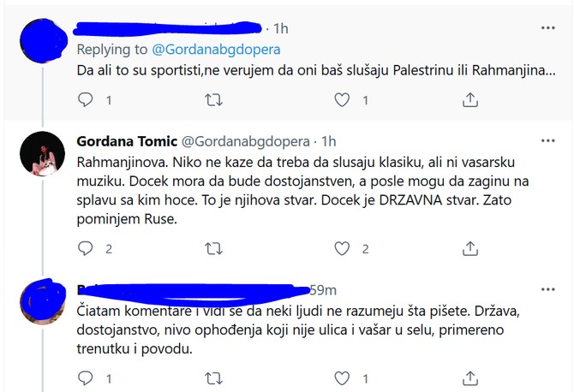Retweet the tweet about Država, dostojanstvo
This screenshot has height=392, width=574.
(x=213, y=378)
